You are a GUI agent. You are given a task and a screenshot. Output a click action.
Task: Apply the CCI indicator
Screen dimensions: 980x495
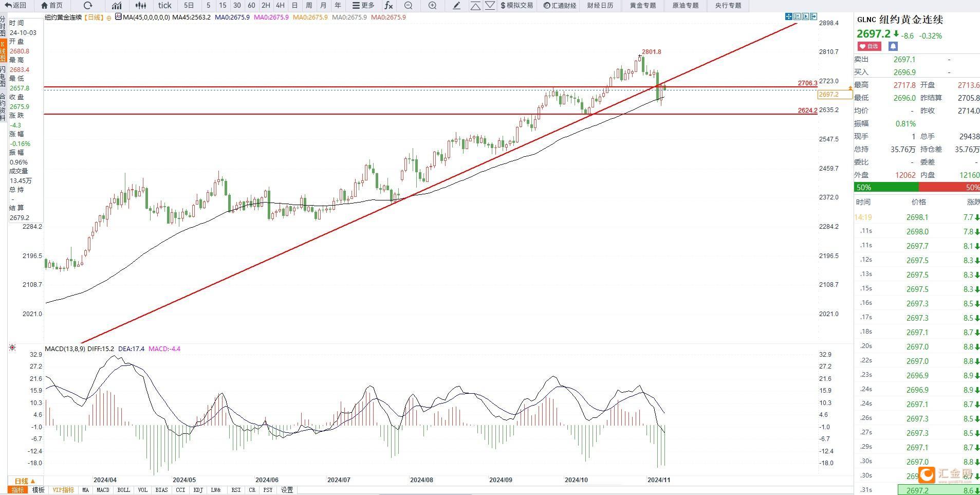180,490
